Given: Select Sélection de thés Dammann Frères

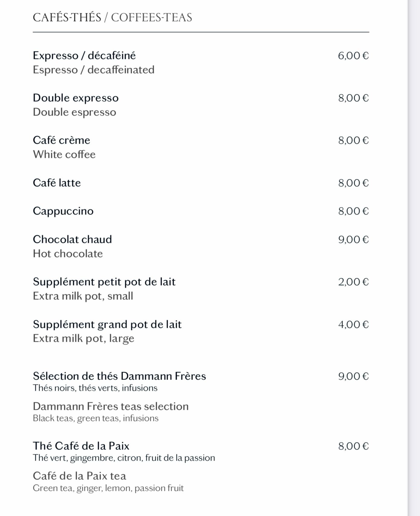Looking at the screenshot, I should 119,376.
